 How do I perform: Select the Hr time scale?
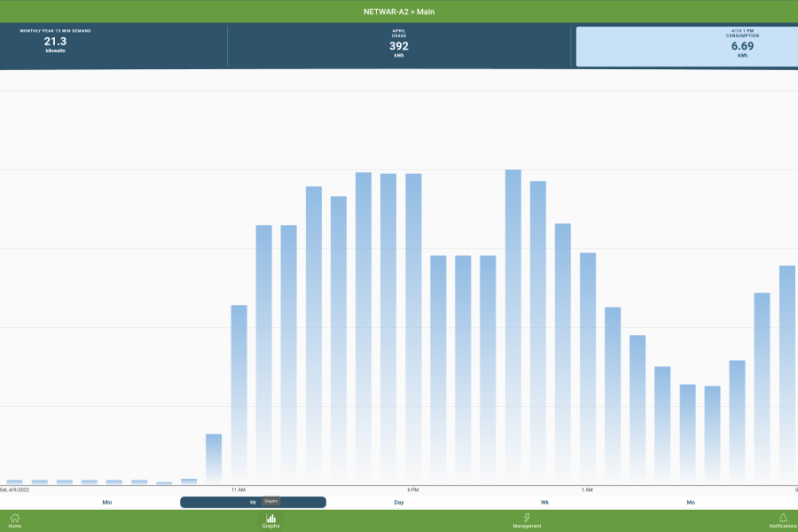coord(253,502)
